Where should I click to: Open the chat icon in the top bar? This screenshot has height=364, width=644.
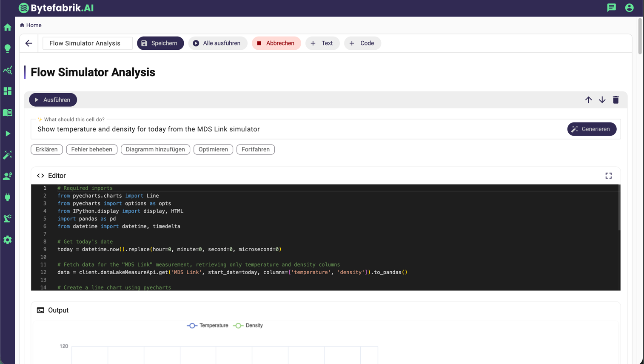[612, 8]
